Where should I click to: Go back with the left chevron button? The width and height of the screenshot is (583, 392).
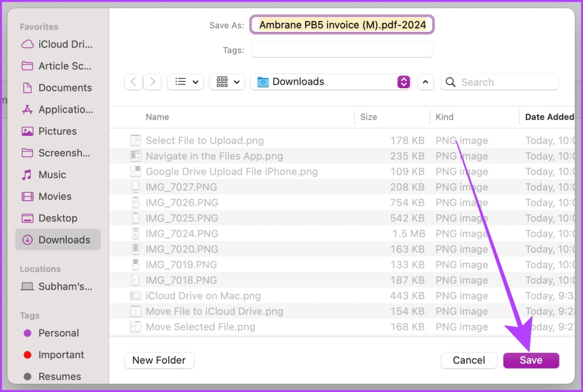click(x=133, y=82)
